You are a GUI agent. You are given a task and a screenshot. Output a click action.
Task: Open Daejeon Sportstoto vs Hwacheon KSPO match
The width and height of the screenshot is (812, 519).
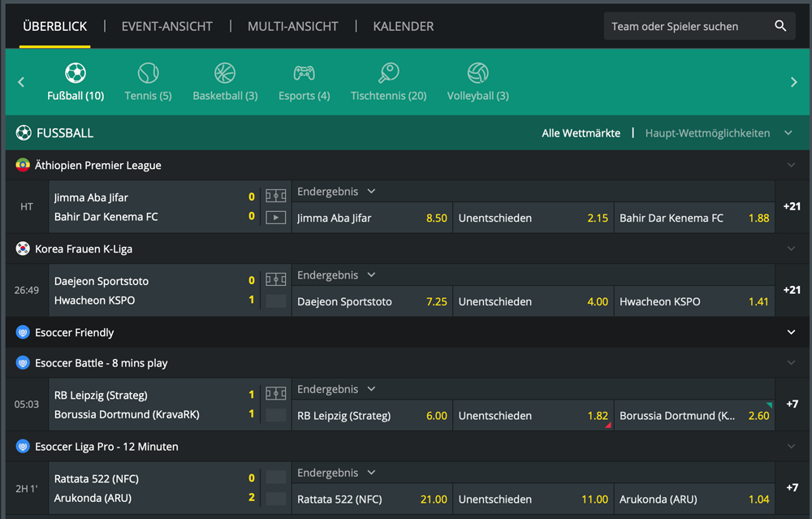point(154,290)
